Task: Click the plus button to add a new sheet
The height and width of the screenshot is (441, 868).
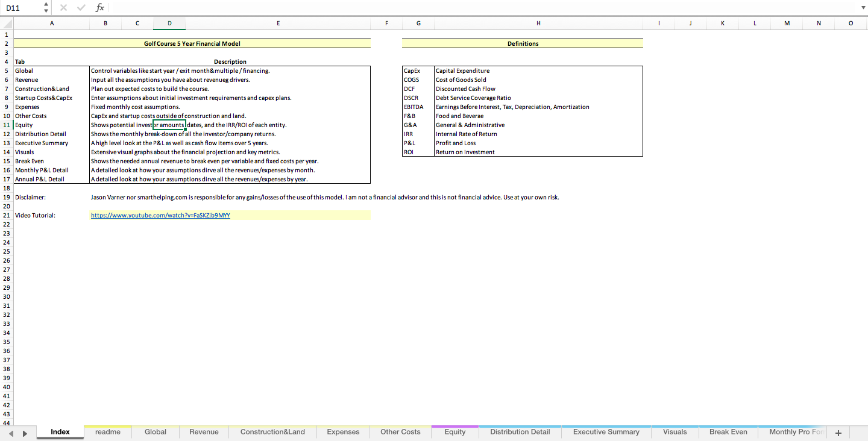Action: click(838, 433)
